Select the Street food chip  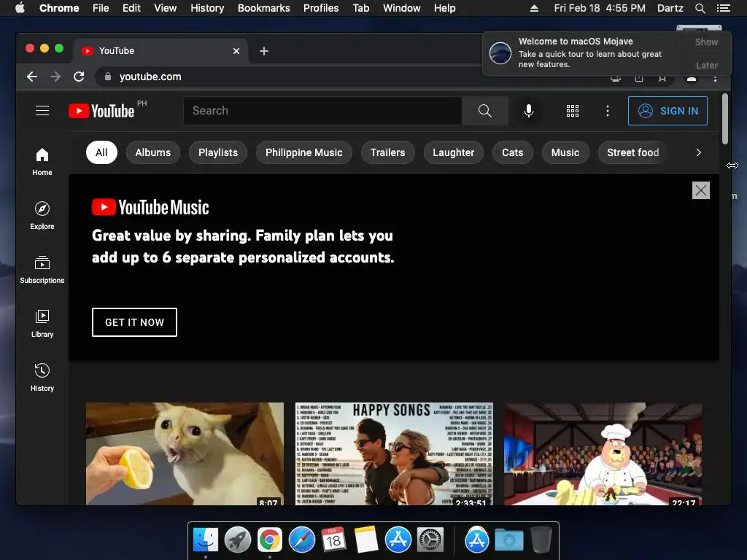(x=632, y=152)
